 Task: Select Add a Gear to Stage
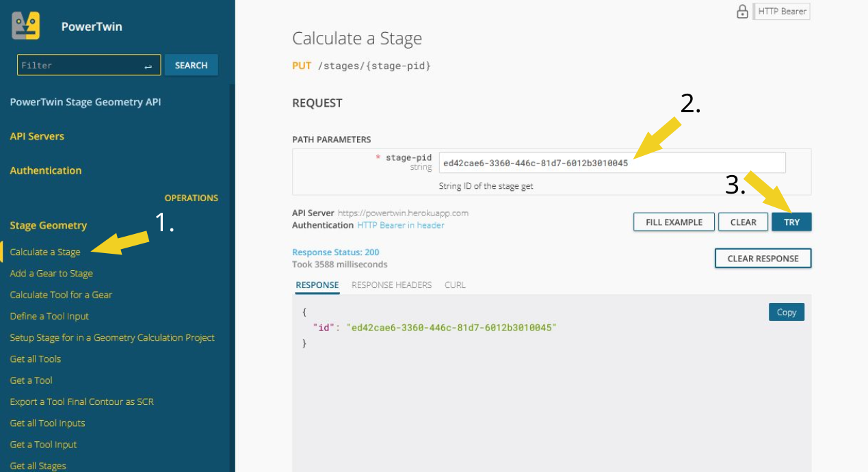point(51,273)
